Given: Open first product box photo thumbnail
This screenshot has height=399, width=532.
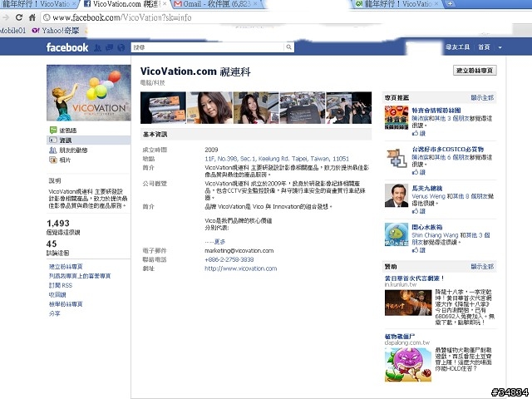Looking at the screenshot, I should [163, 107].
